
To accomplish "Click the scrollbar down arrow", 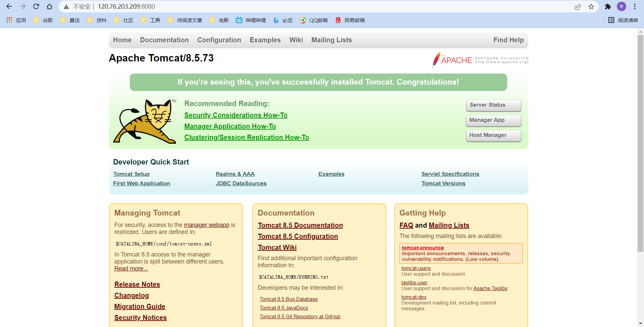I will [x=640, y=324].
